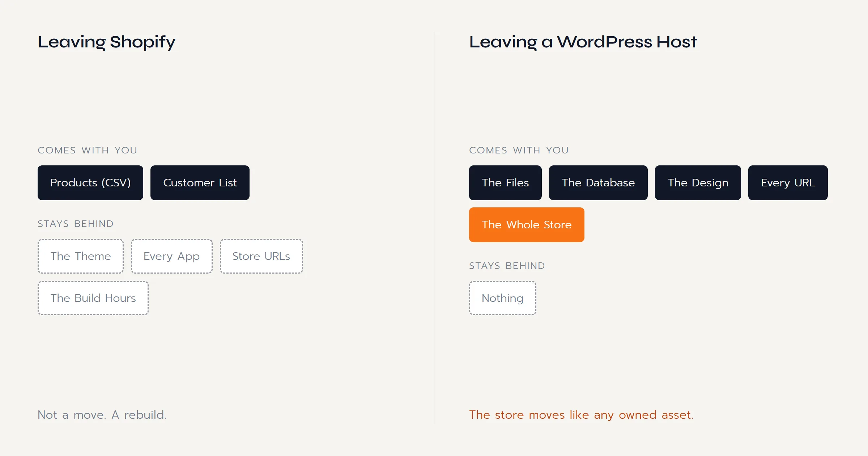The image size is (868, 456).
Task: Click The Design chip
Action: tap(698, 183)
